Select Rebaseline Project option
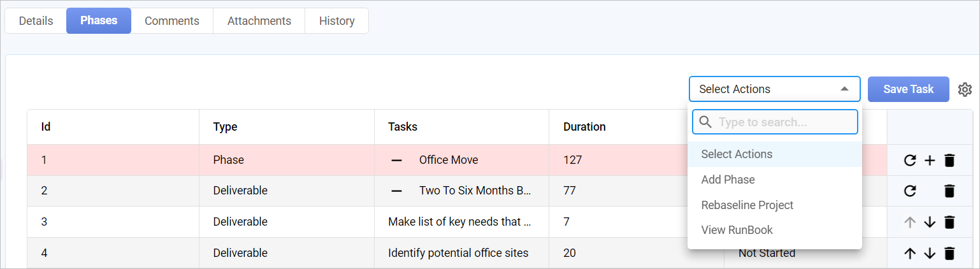 747,205
